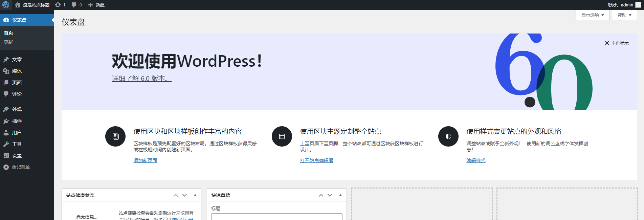Collapse the 站点健康状态 panel toggle

coord(195,195)
